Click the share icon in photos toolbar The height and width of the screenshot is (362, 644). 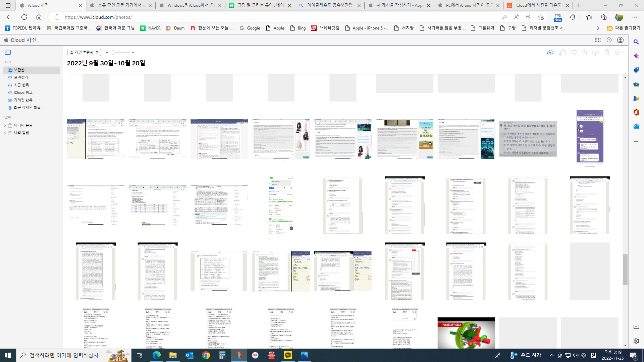[584, 53]
